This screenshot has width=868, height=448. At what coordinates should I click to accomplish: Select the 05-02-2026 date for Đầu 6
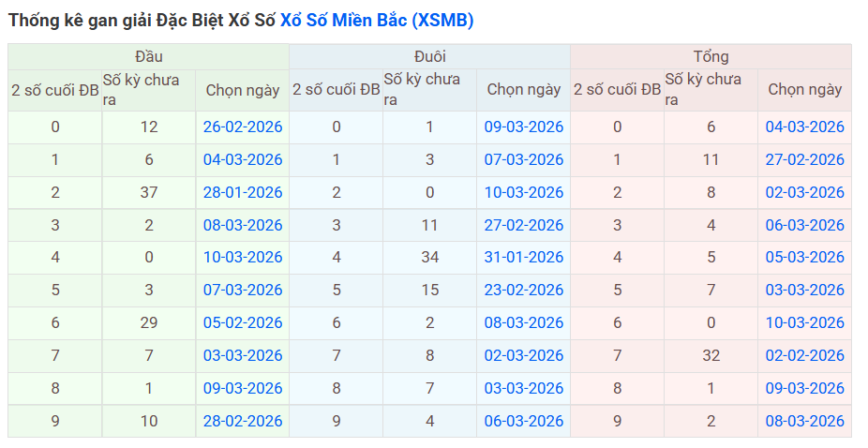[243, 322]
